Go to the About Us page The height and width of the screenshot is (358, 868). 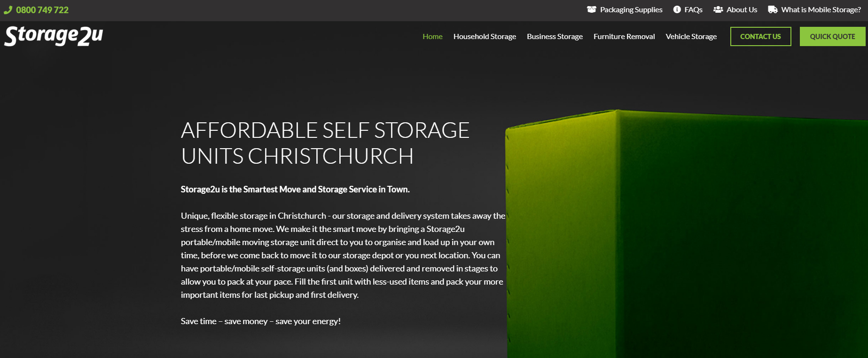pos(742,10)
